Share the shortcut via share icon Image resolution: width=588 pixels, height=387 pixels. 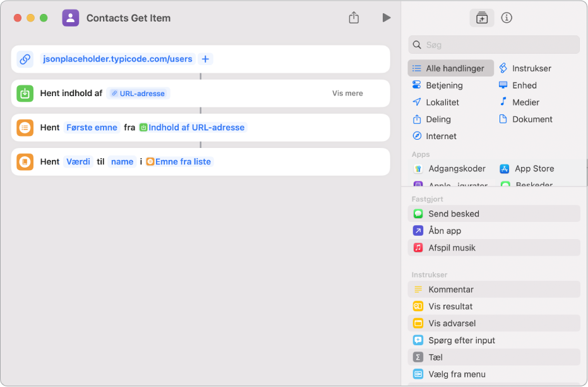pos(354,18)
